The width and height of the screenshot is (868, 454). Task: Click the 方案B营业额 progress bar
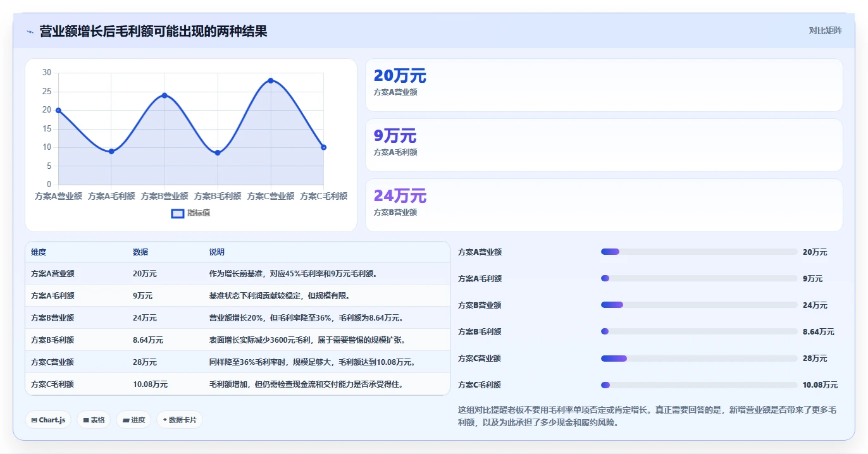(699, 305)
